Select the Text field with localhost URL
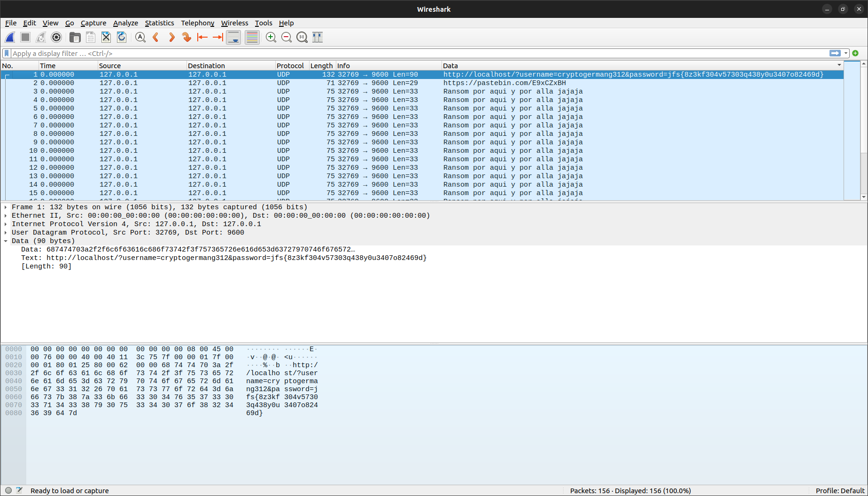Image resolution: width=868 pixels, height=496 pixels. coord(224,258)
